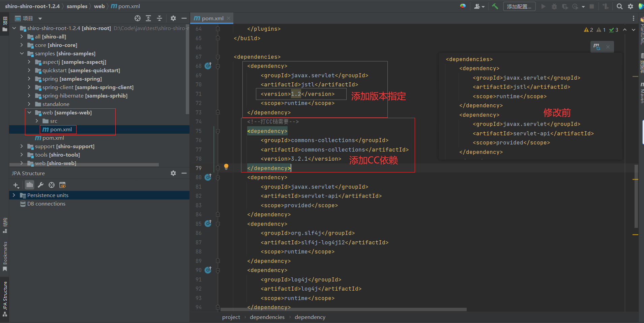Click the yellow intention light bulb
Viewport: 644px width, 323px height.
click(226, 167)
